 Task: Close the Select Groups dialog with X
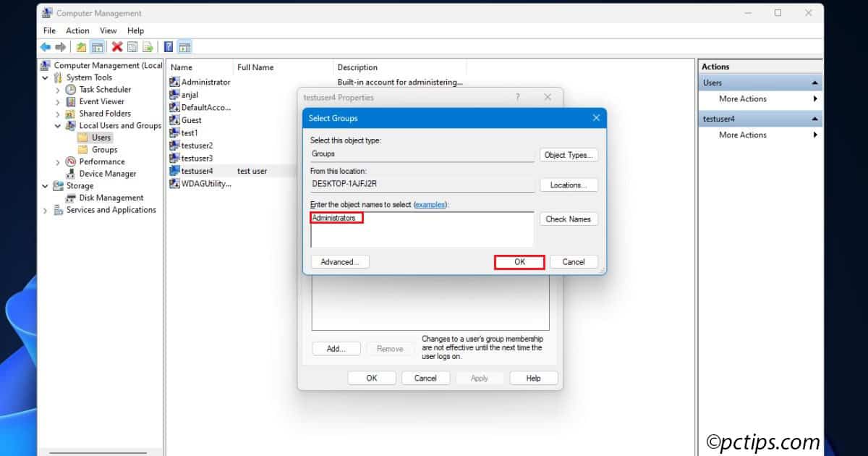[596, 118]
